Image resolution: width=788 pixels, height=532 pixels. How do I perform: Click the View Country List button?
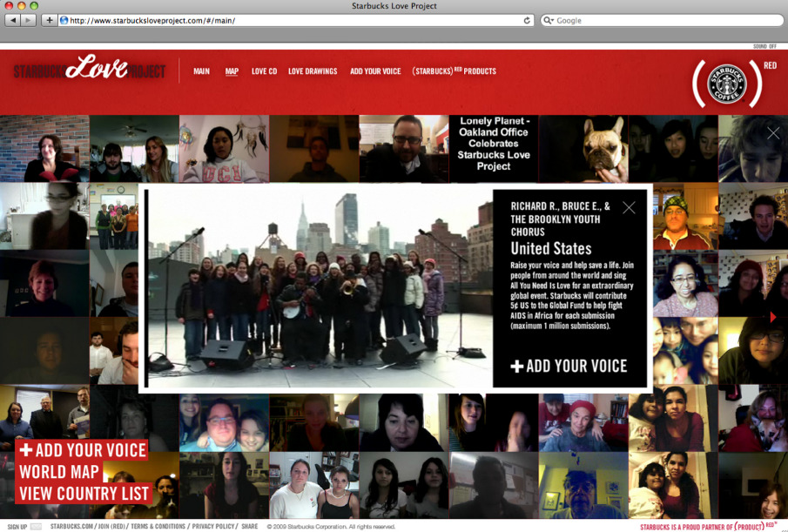tap(84, 494)
